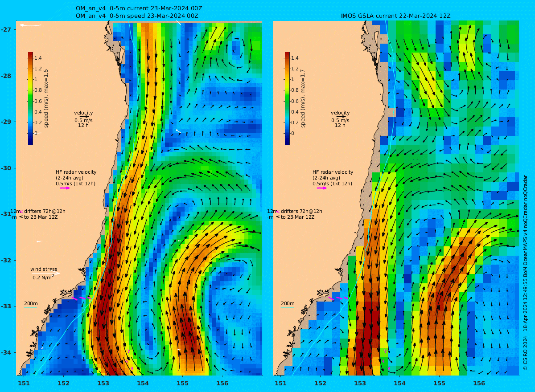This screenshot has width=535, height=392.
Task: Click magenta HF radar arrow in IMOS GSLA legend
Action: point(322,188)
